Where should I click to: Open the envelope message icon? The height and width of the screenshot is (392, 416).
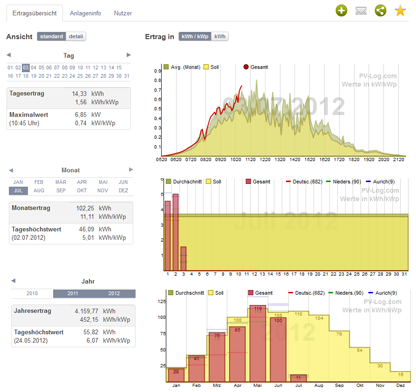coord(361,11)
